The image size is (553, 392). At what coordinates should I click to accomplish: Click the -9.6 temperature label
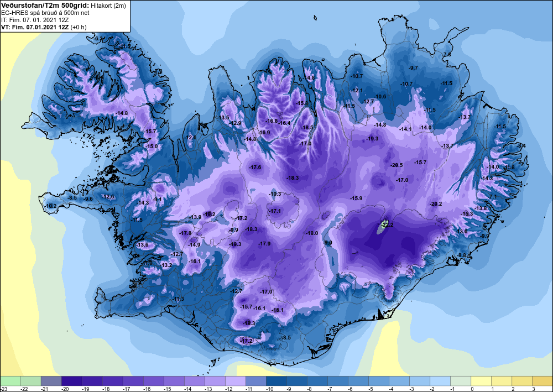point(88,199)
